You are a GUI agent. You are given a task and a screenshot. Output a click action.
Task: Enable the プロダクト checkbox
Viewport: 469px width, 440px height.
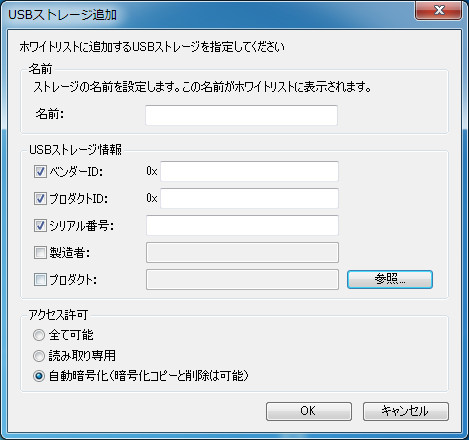pos(40,280)
